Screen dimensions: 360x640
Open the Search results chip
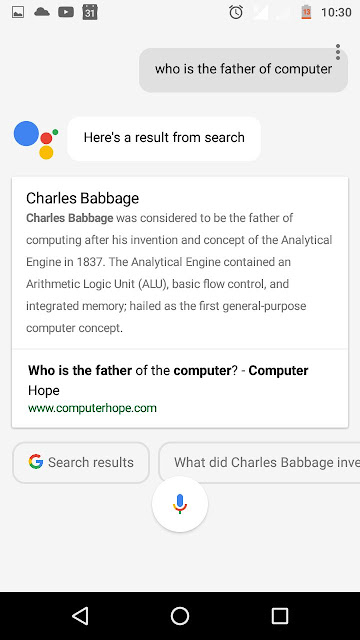tap(81, 462)
